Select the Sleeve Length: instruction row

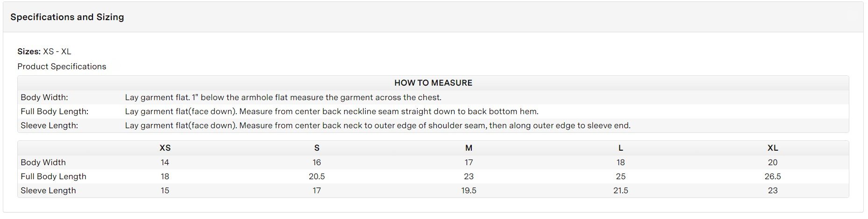[433, 125]
